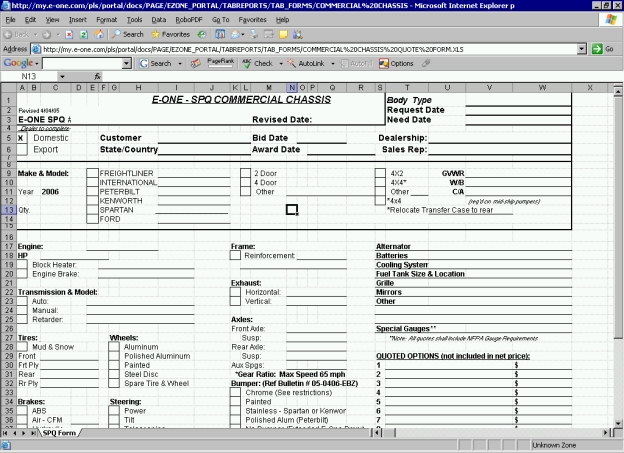Check the 4X2 drive checkbox
Viewport: 624px width, 453px height.
pos(380,173)
